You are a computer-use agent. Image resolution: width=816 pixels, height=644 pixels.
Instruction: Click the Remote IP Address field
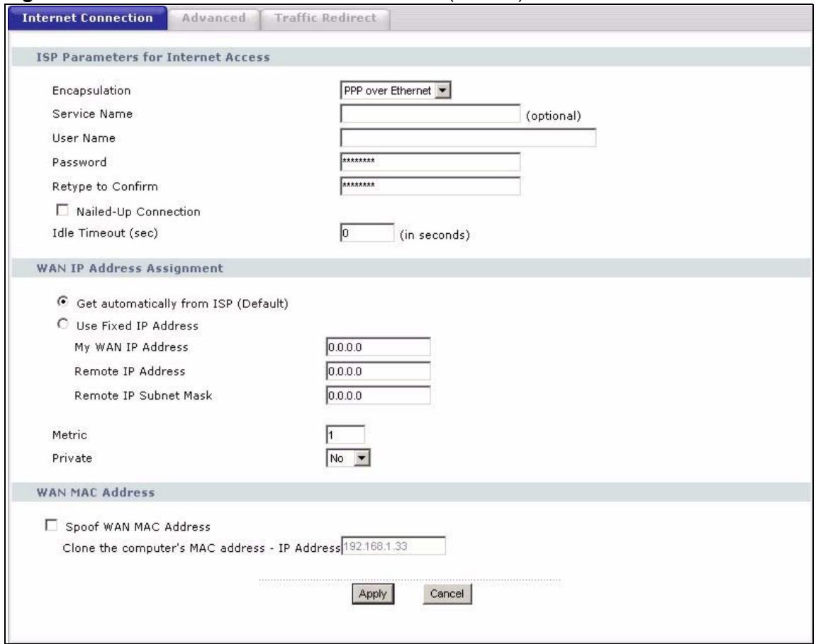tap(379, 371)
